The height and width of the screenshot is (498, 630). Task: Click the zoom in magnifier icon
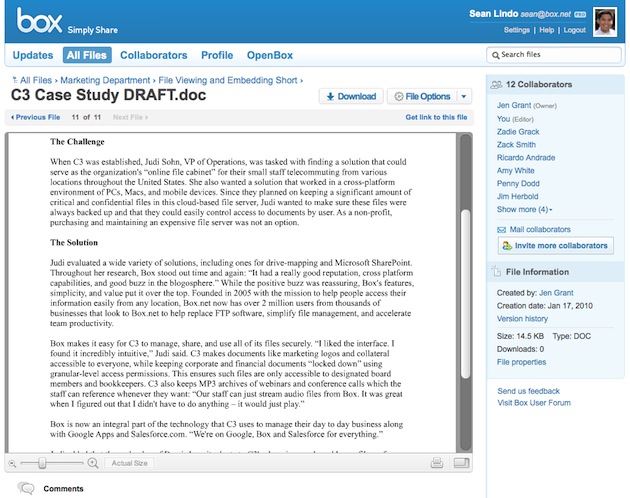(x=93, y=463)
